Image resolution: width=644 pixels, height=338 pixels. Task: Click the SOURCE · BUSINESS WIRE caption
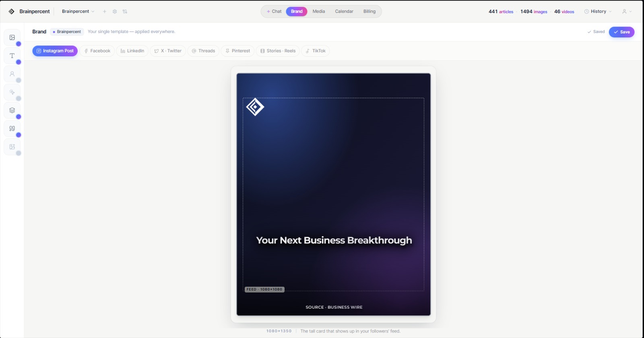point(334,307)
